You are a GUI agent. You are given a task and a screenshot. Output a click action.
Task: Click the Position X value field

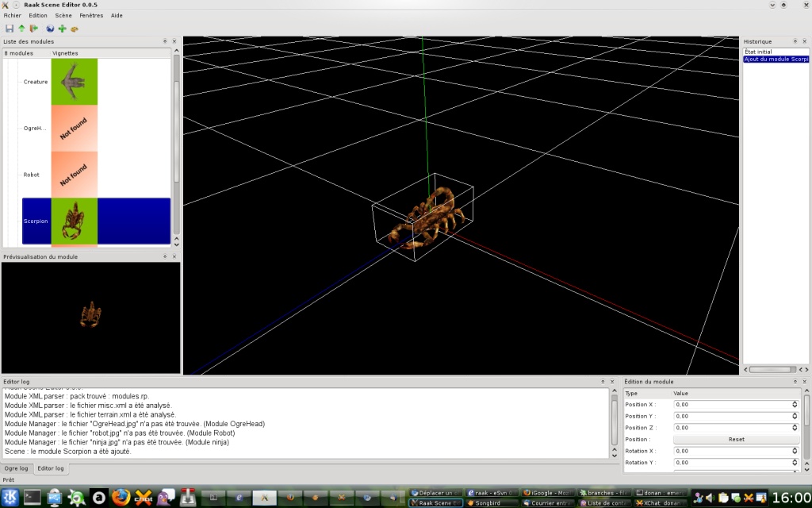pos(732,405)
